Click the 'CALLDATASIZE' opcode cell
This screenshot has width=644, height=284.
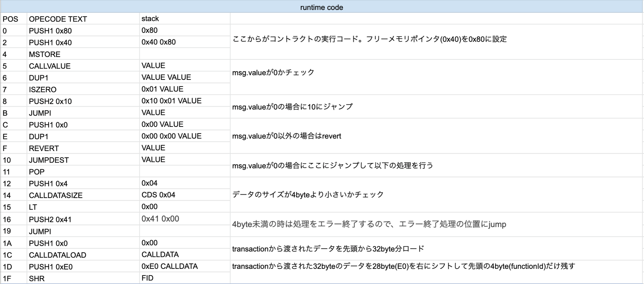(83, 195)
